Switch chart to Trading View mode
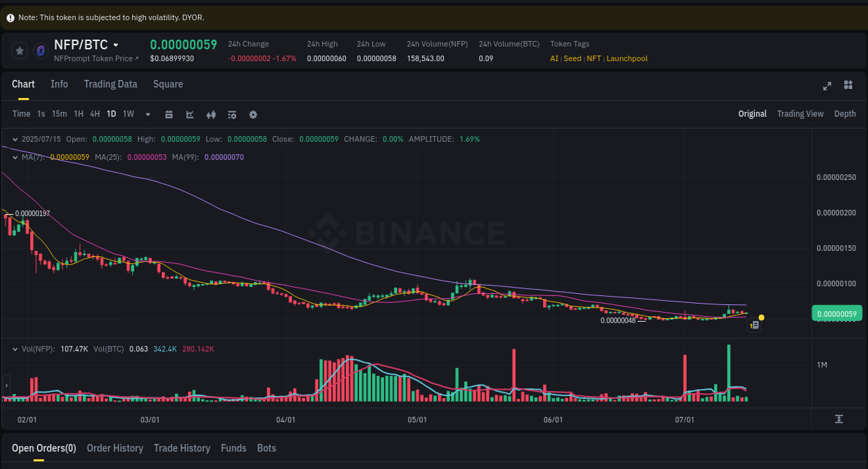 click(x=800, y=113)
